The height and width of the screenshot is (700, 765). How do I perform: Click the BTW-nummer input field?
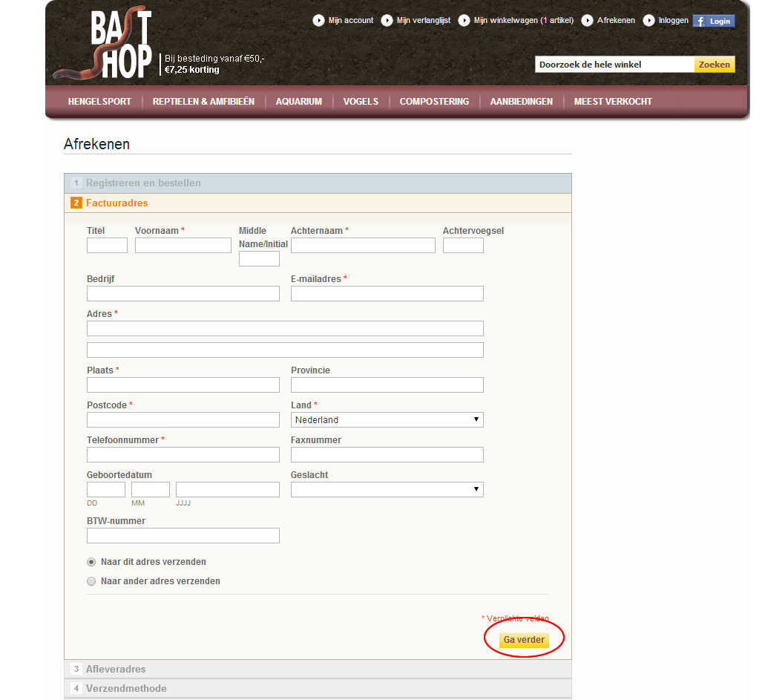click(x=183, y=535)
